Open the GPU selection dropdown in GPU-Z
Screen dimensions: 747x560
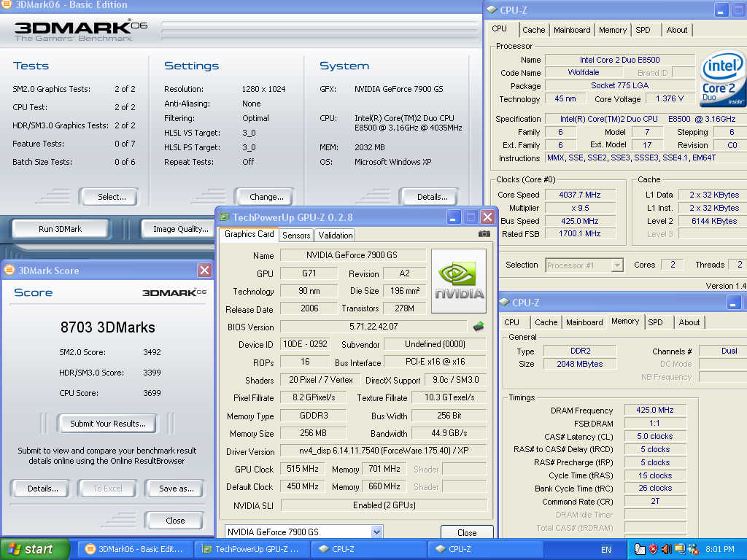click(376, 532)
